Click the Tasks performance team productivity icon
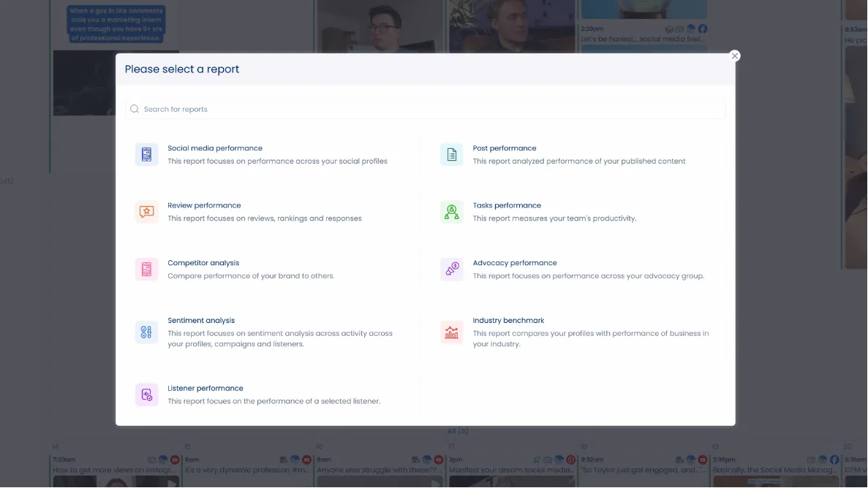 pos(452,212)
